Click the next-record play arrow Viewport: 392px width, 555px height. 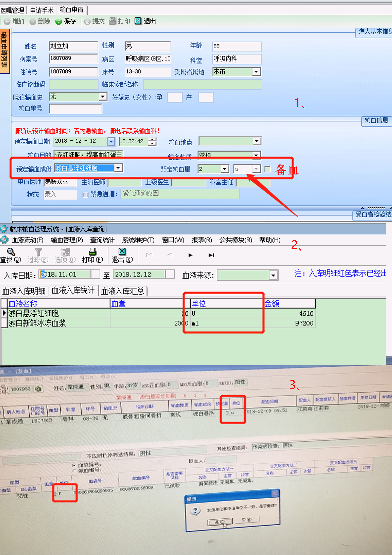(190, 255)
